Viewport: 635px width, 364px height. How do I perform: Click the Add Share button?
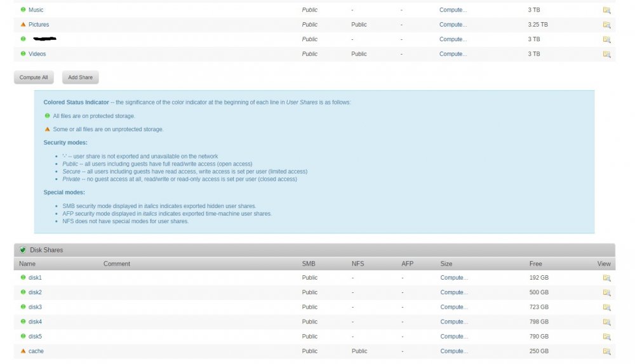[80, 77]
